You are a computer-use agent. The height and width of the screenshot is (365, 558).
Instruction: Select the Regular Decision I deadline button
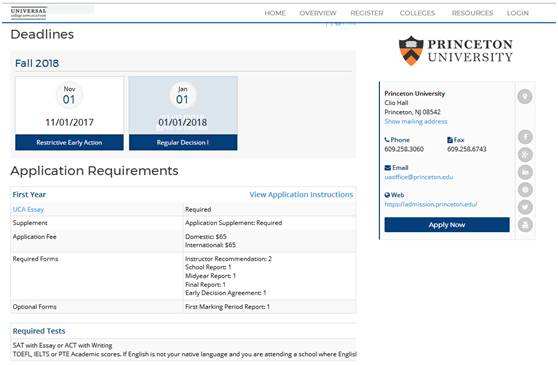point(183,142)
